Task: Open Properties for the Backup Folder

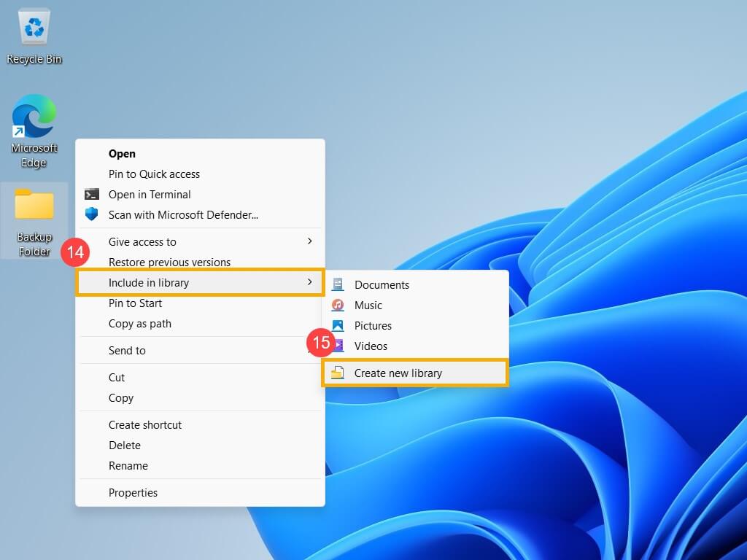Action: tap(133, 493)
